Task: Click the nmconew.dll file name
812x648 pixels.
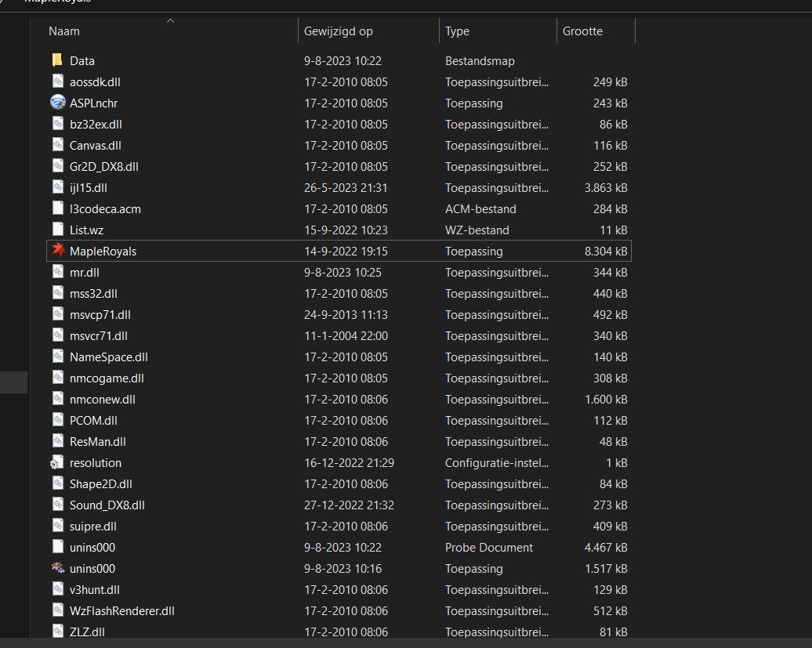Action: click(102, 399)
